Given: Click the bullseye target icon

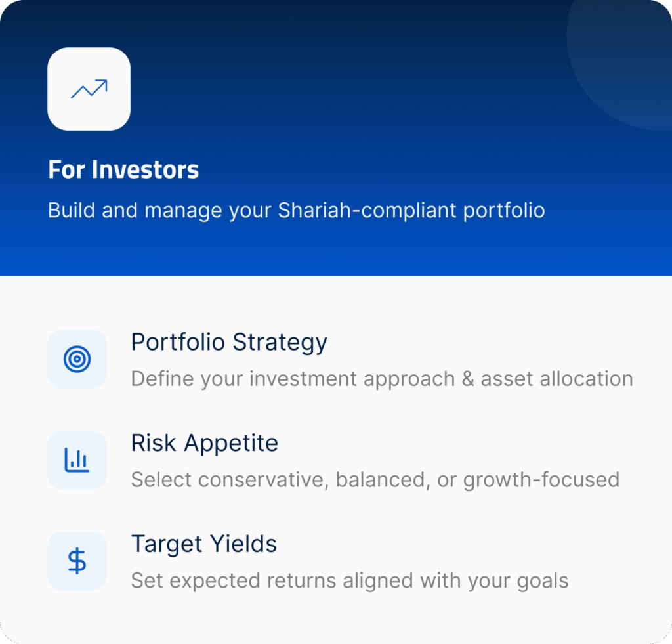Looking at the screenshot, I should click(x=77, y=359).
